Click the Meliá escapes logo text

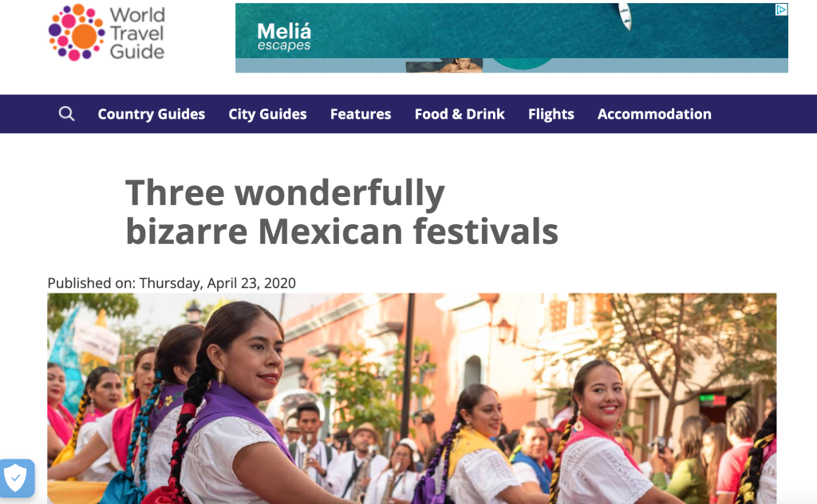click(x=284, y=37)
